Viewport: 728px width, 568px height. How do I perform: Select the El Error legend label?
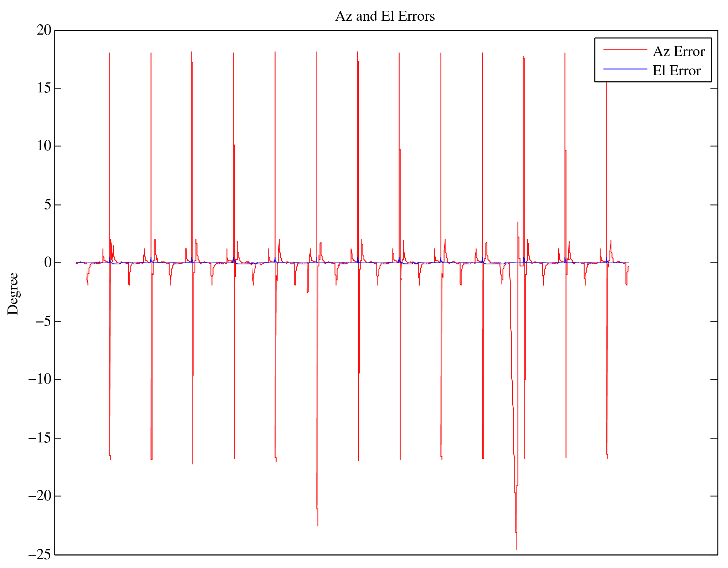pos(676,71)
